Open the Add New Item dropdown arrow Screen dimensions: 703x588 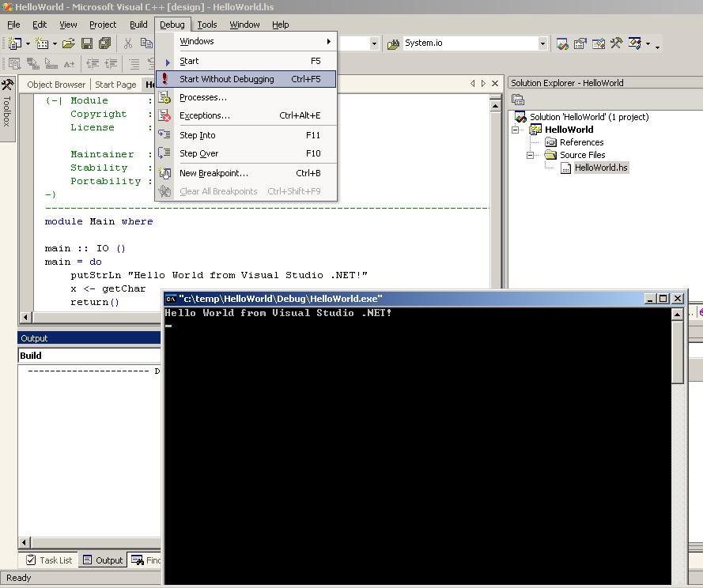coord(55,44)
